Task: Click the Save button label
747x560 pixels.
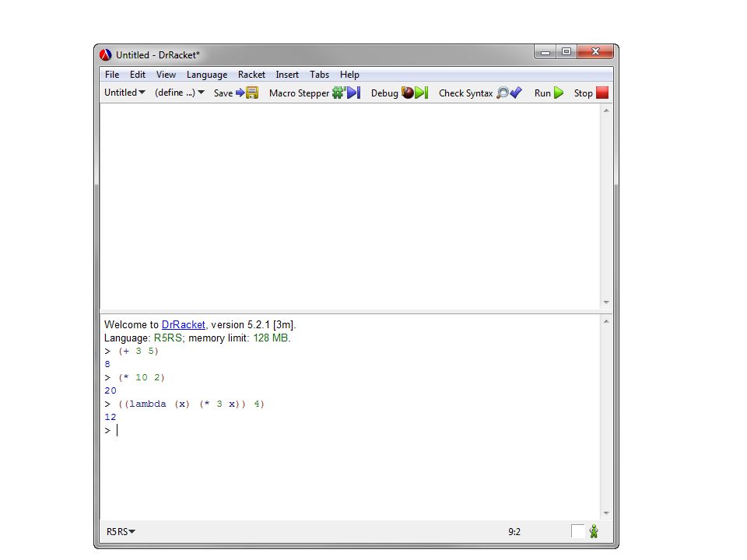Action: point(223,93)
